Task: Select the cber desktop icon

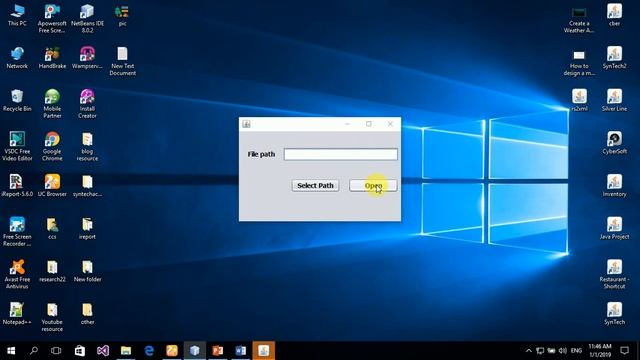Action: pos(614,16)
